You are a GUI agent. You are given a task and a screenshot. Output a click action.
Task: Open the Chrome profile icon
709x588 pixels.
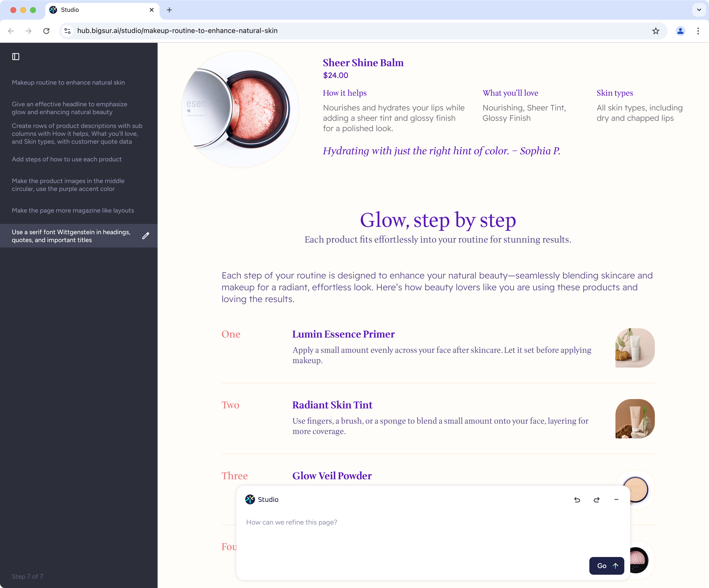(x=680, y=31)
